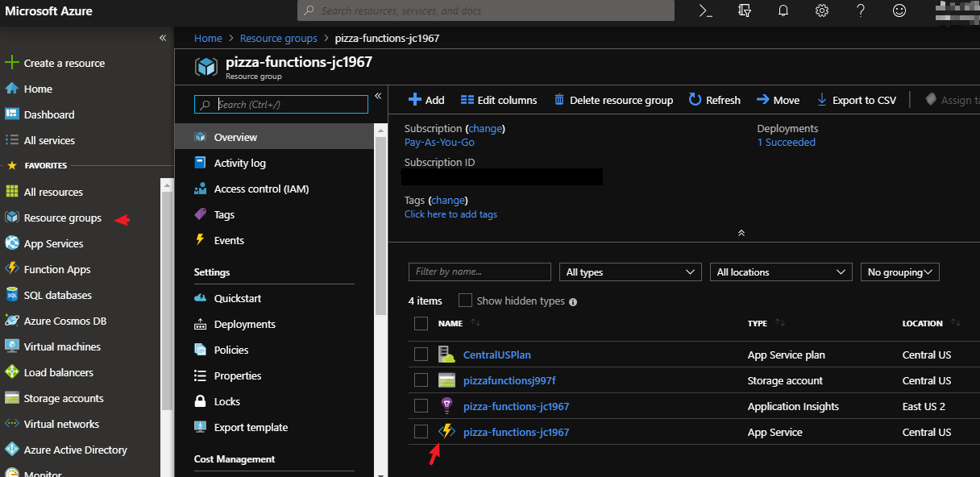This screenshot has height=477, width=980.
Task: Open Access control (IAM)
Action: coord(275,189)
